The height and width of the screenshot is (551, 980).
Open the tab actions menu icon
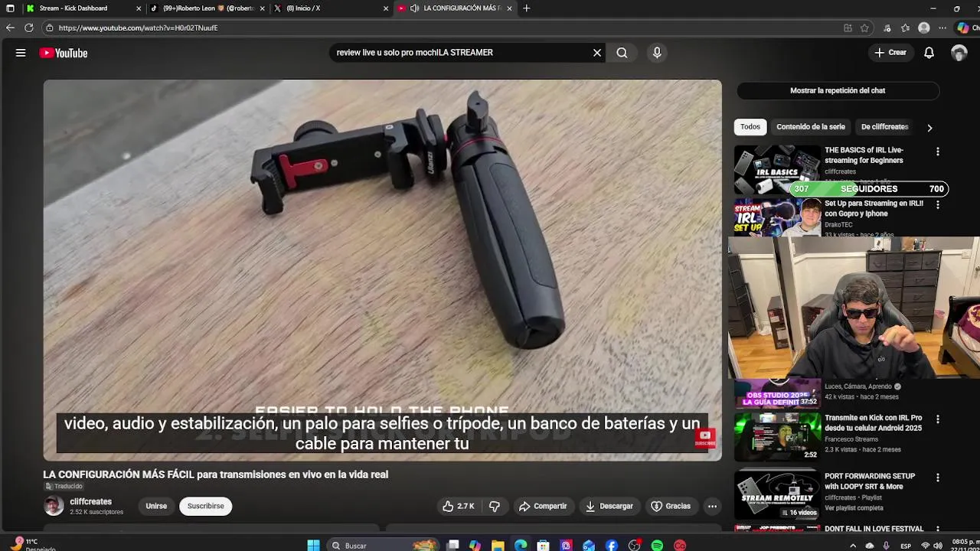tap(10, 8)
